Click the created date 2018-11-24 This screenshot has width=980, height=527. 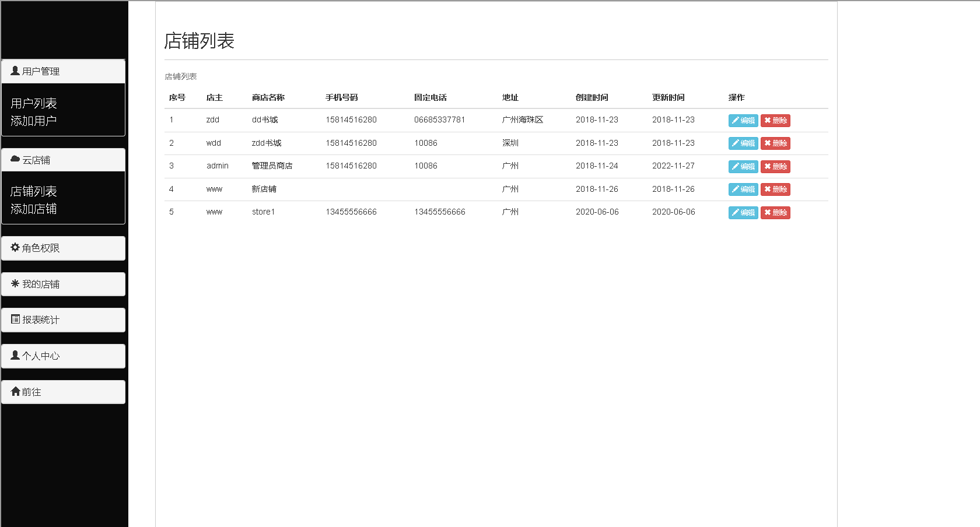pyautogui.click(x=597, y=166)
